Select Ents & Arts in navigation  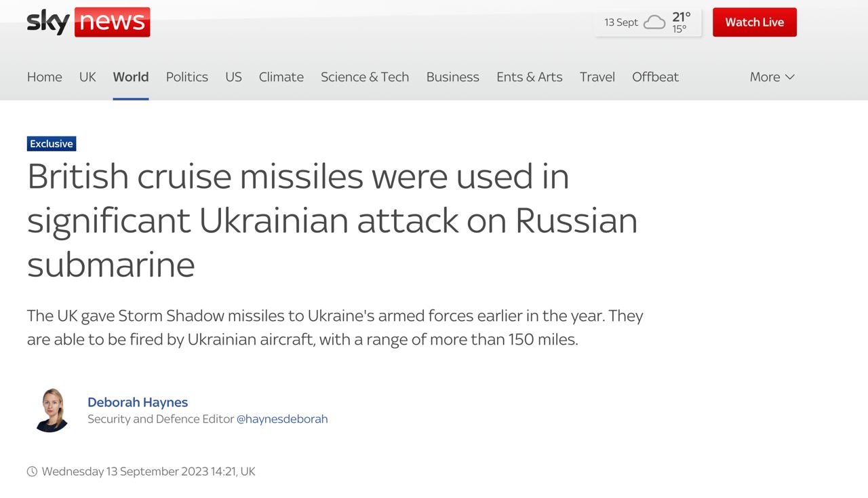pyautogui.click(x=530, y=77)
